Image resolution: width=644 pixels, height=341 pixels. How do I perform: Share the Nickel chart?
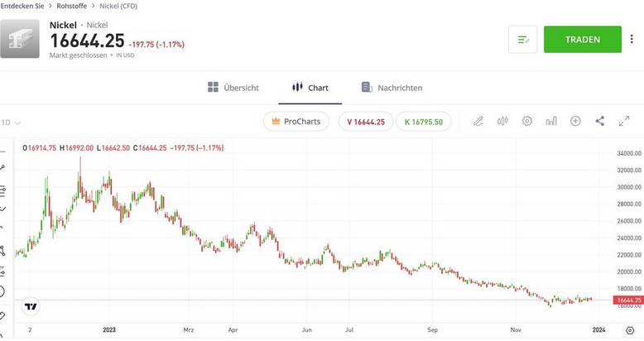[600, 121]
